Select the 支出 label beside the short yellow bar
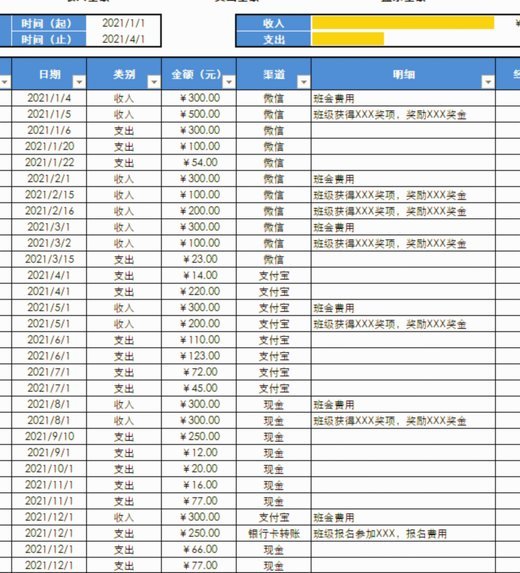The height and width of the screenshot is (573, 520). pyautogui.click(x=273, y=39)
